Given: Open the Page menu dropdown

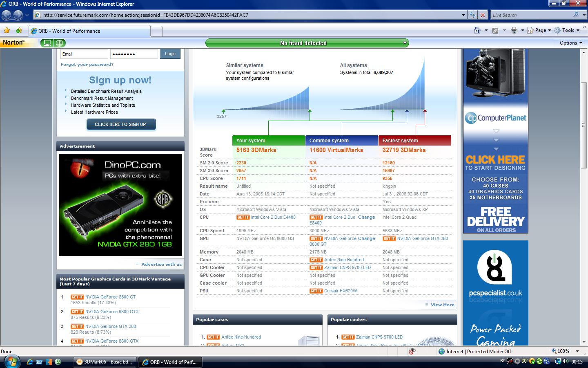Looking at the screenshot, I should [x=539, y=30].
